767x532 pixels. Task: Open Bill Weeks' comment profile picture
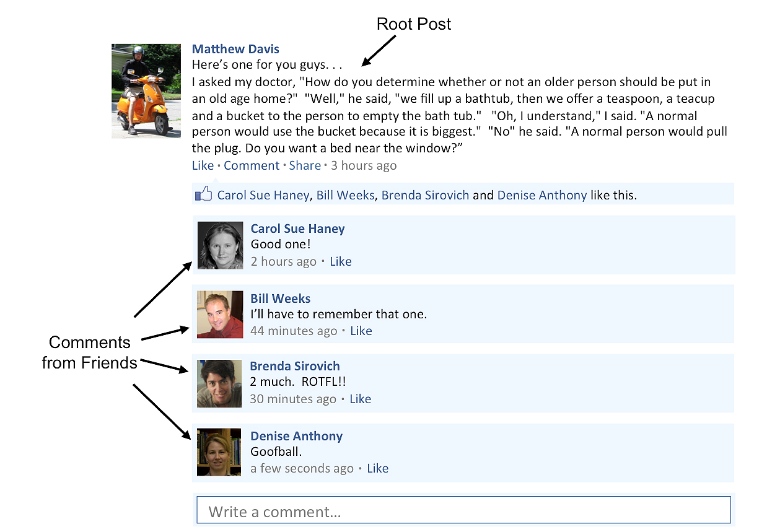220,315
